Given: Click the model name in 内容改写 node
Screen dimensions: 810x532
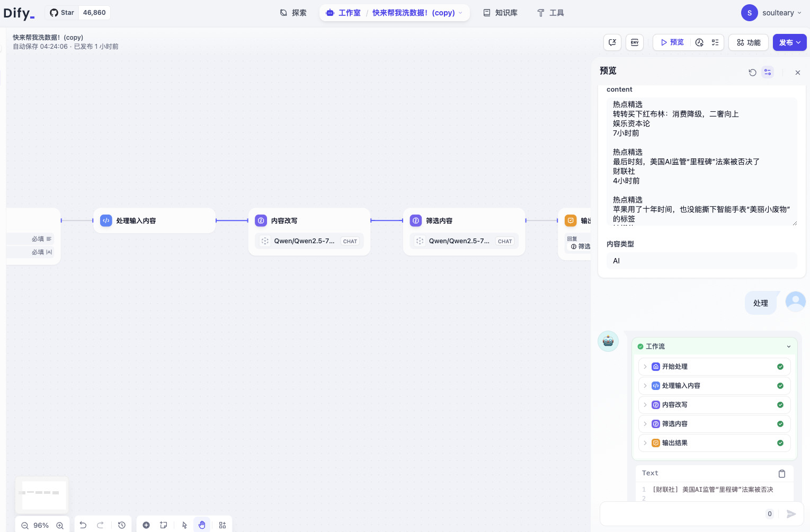Looking at the screenshot, I should point(304,241).
